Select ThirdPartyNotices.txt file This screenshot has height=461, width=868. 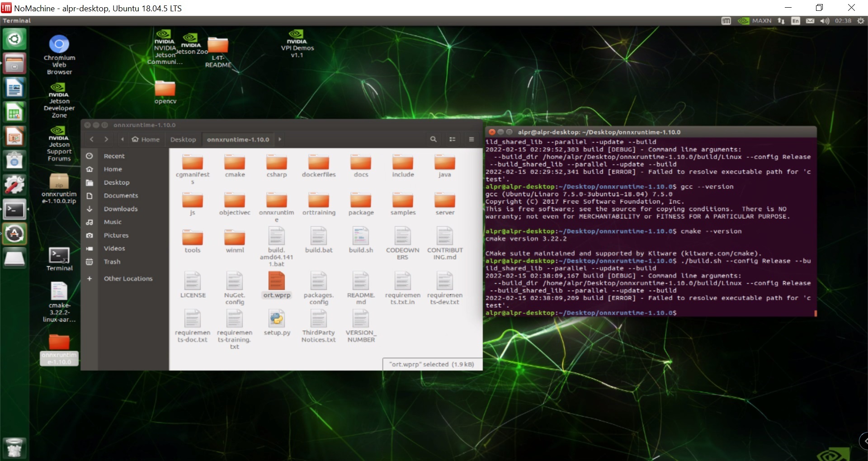click(319, 326)
